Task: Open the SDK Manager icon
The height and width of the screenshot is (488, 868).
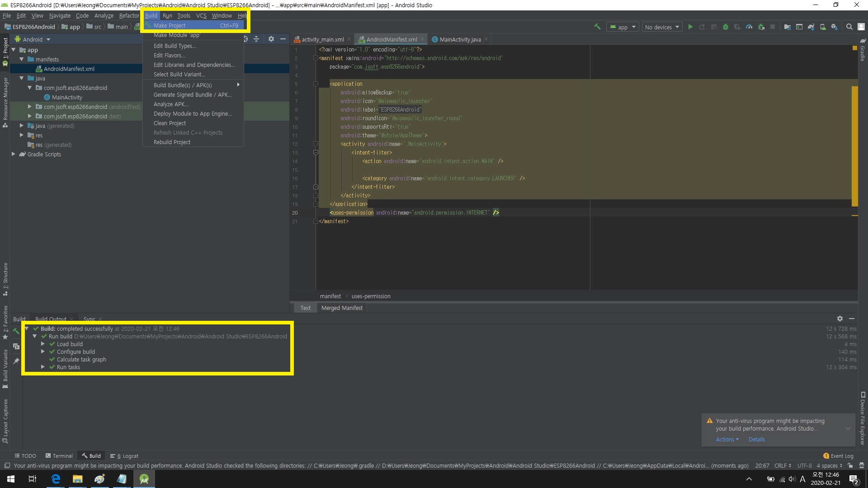Action: 835,27
